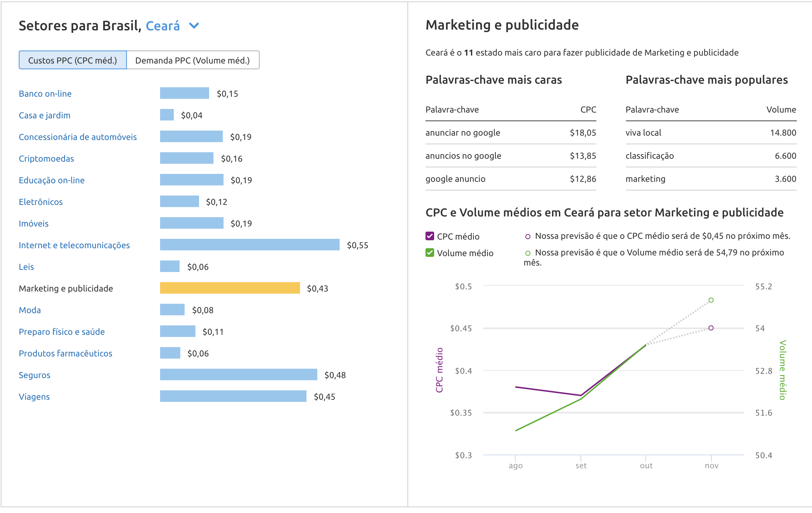The image size is (812, 513).
Task: Click the Moda $0,08 bar
Action: (172, 310)
